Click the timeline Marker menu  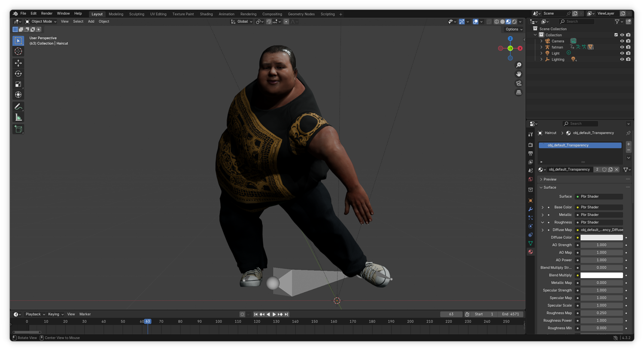point(85,315)
